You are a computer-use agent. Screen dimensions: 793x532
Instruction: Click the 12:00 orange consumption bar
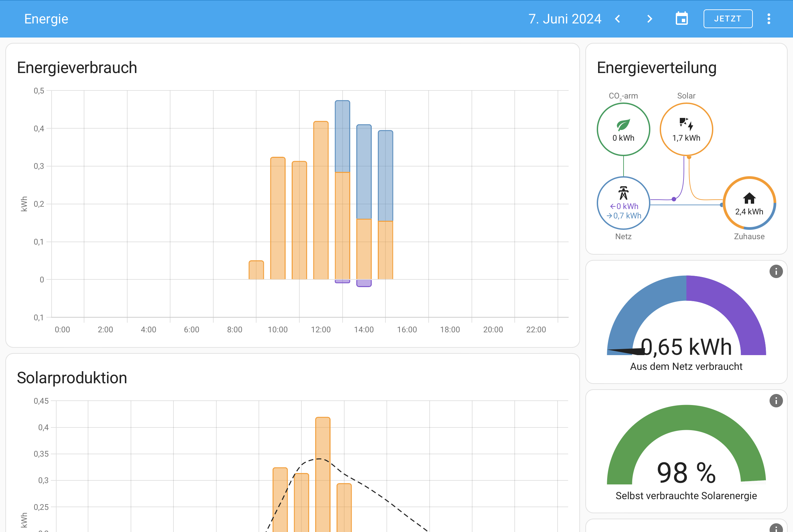click(320, 200)
